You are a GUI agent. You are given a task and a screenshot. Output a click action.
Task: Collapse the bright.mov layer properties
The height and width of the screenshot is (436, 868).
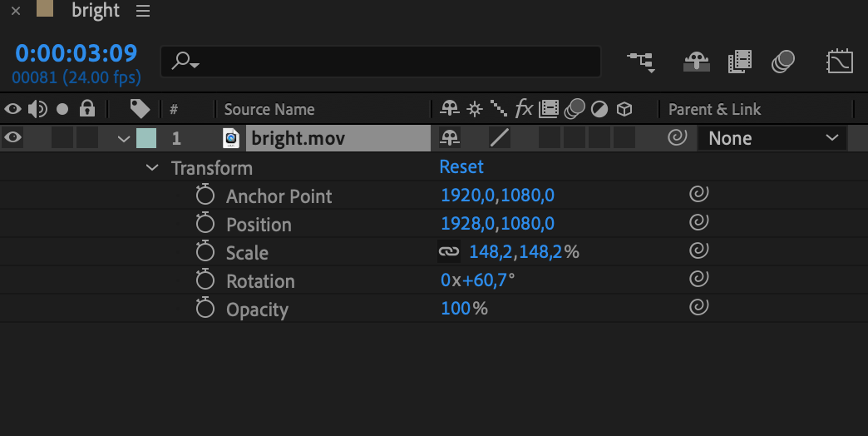125,139
